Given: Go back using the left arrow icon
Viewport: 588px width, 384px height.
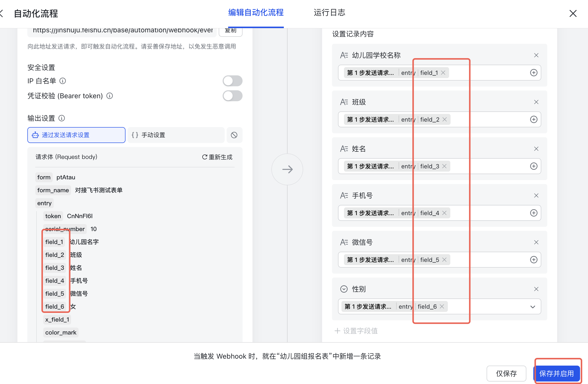Looking at the screenshot, I should point(1,13).
